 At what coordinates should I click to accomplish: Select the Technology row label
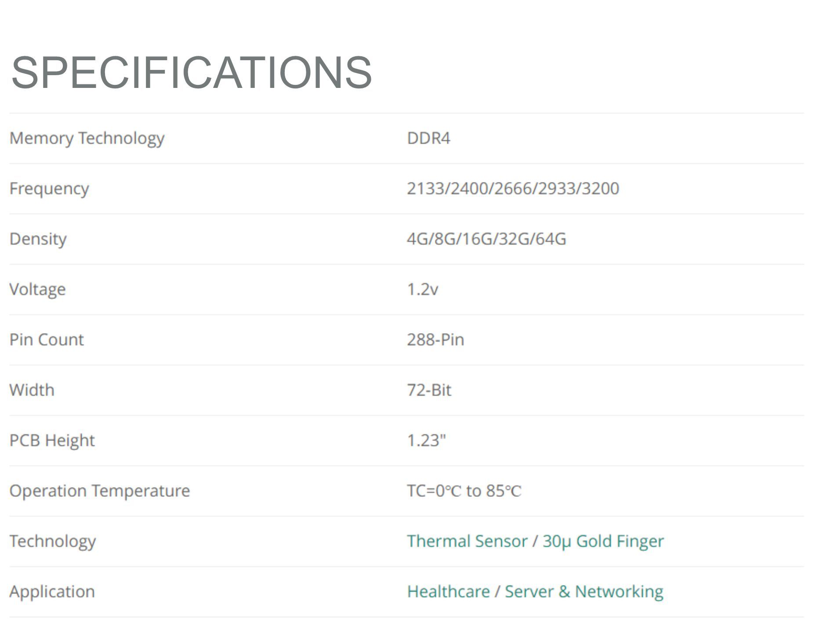coord(53,542)
